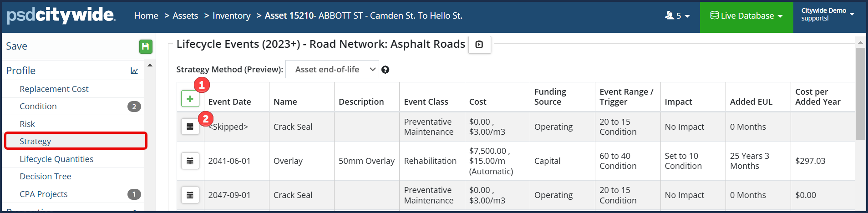
Task: Click the icon beside Lifecycle Events heading
Action: pos(479,45)
